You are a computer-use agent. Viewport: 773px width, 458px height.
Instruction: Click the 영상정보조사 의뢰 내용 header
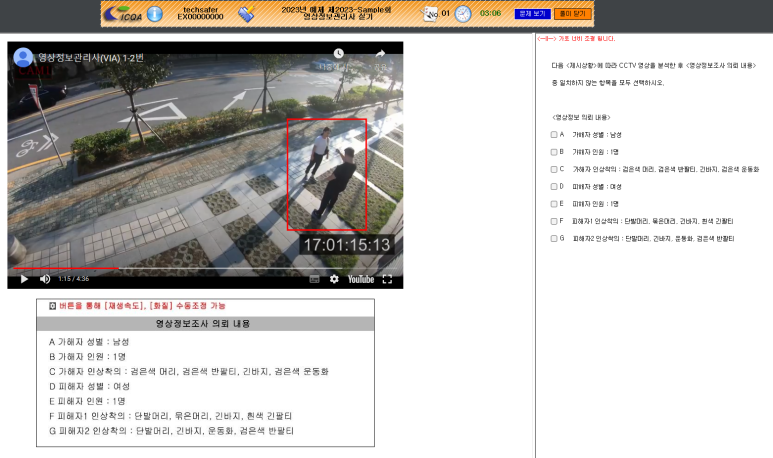click(205, 324)
